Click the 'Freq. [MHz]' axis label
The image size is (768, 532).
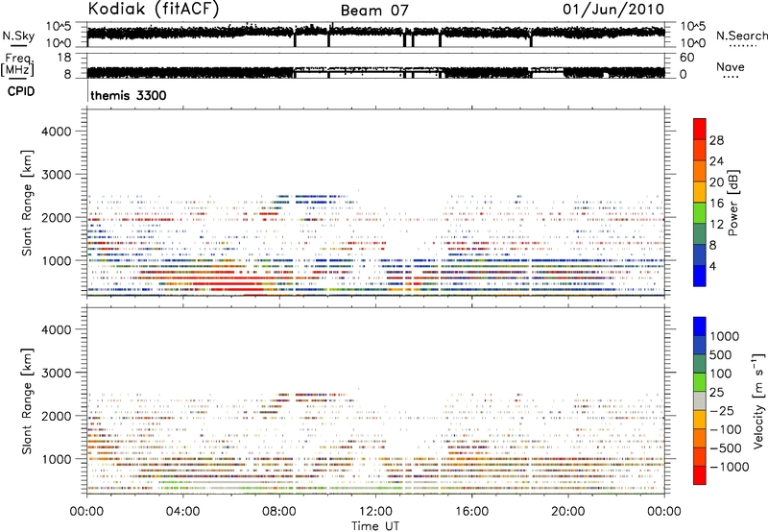click(17, 65)
